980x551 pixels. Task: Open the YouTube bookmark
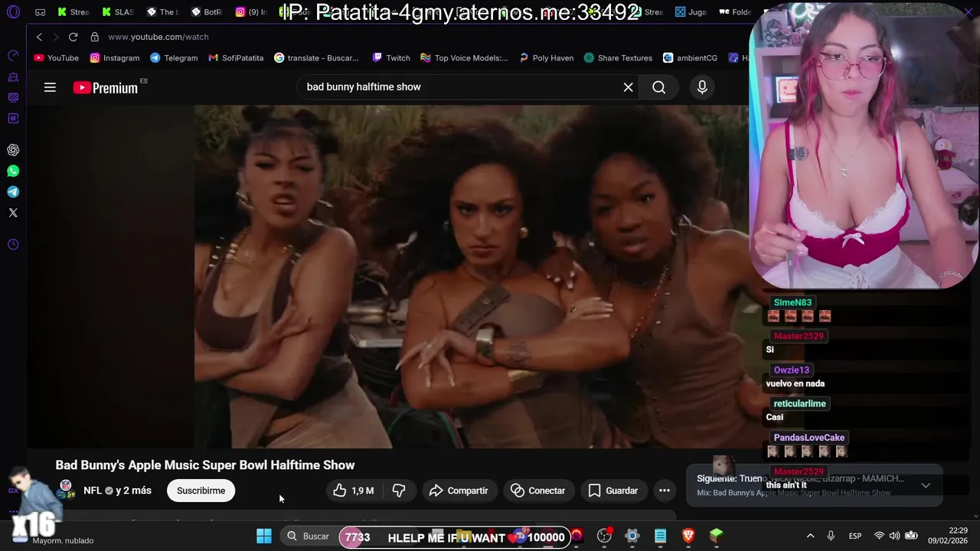pos(56,58)
